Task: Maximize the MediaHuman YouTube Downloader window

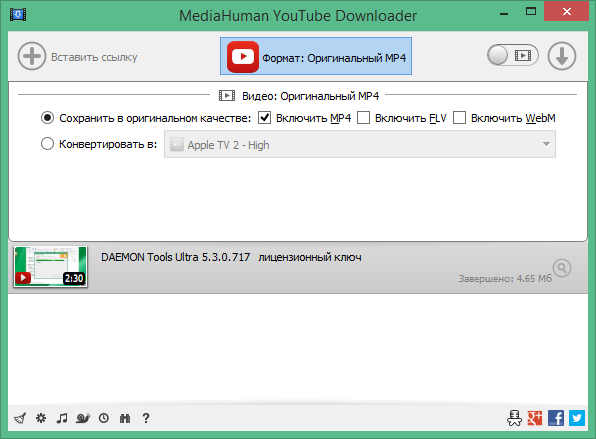Action: [531, 11]
